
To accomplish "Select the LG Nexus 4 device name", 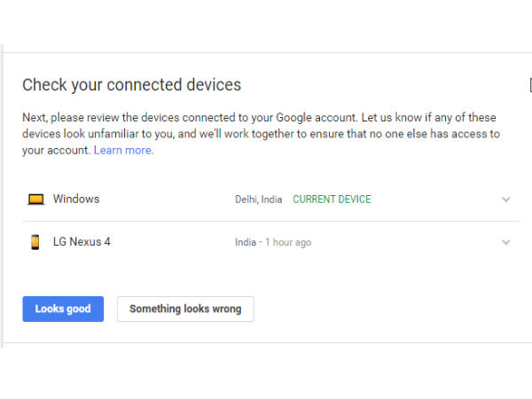I will pos(82,242).
